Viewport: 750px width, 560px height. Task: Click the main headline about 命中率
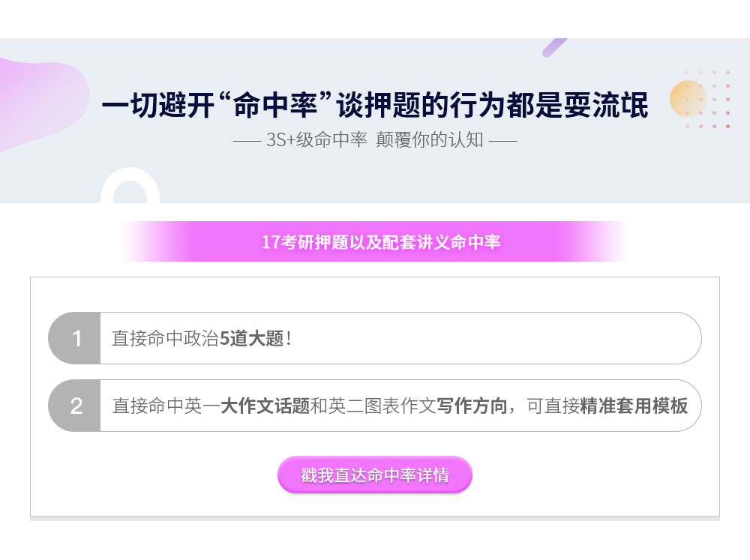(375, 105)
